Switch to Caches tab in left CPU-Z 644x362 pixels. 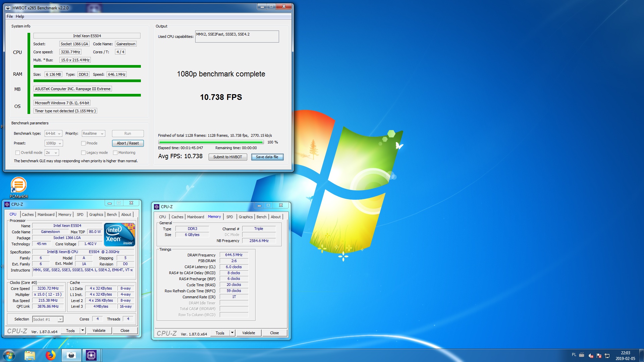pyautogui.click(x=28, y=215)
